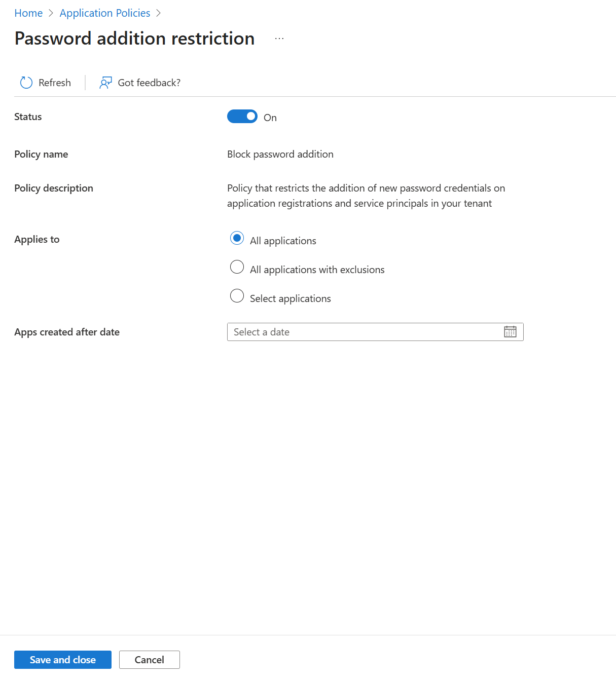Choose All applications with exclusions option

pyautogui.click(x=237, y=267)
